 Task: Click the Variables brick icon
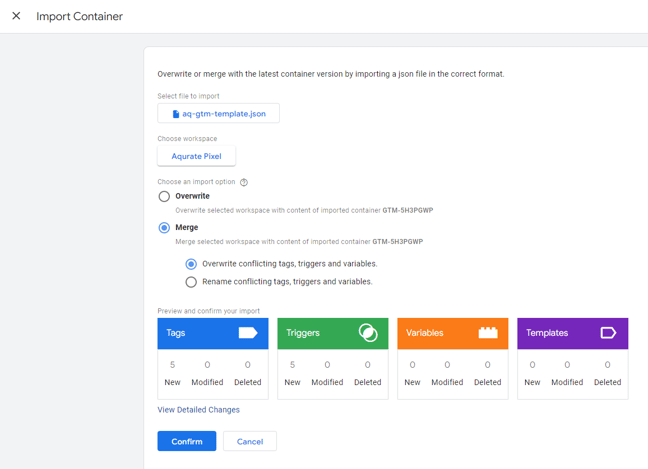[488, 333]
